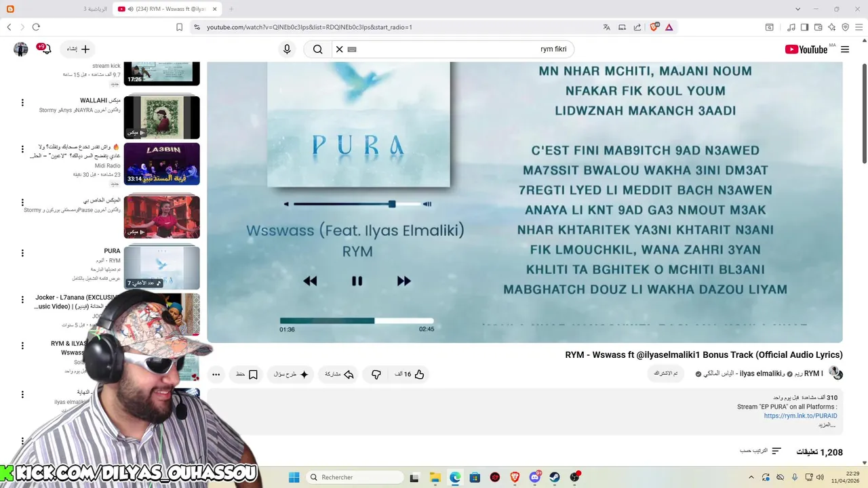This screenshot has height=488, width=868.
Task: Click the URL address field
Action: click(393, 27)
